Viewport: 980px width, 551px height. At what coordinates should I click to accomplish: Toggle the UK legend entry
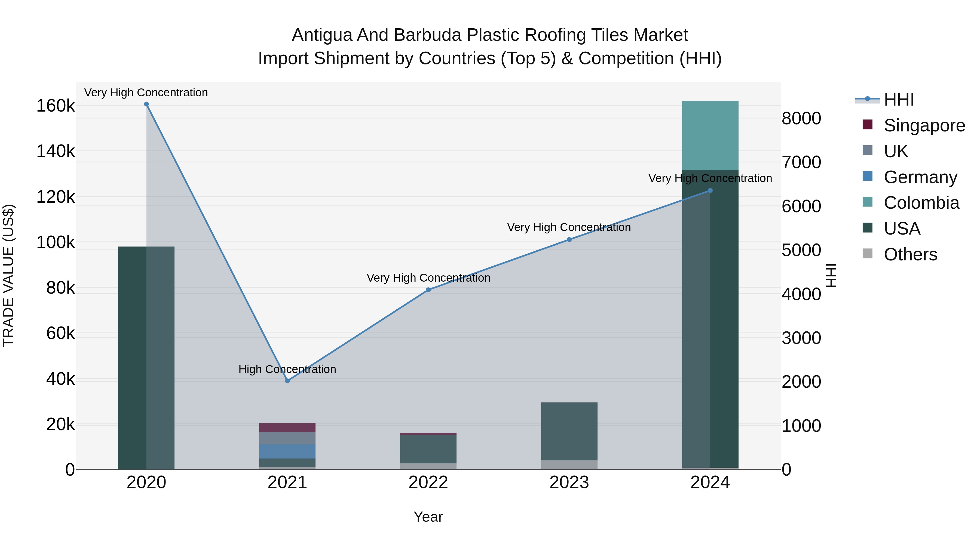(885, 151)
